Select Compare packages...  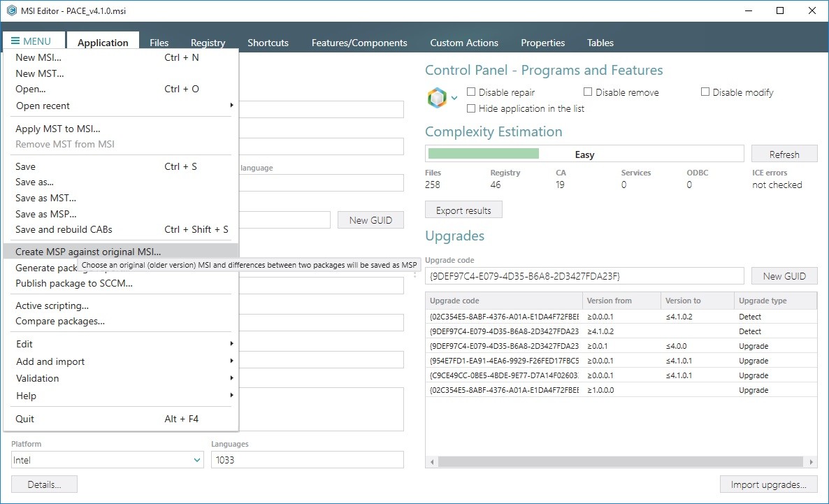click(120, 321)
